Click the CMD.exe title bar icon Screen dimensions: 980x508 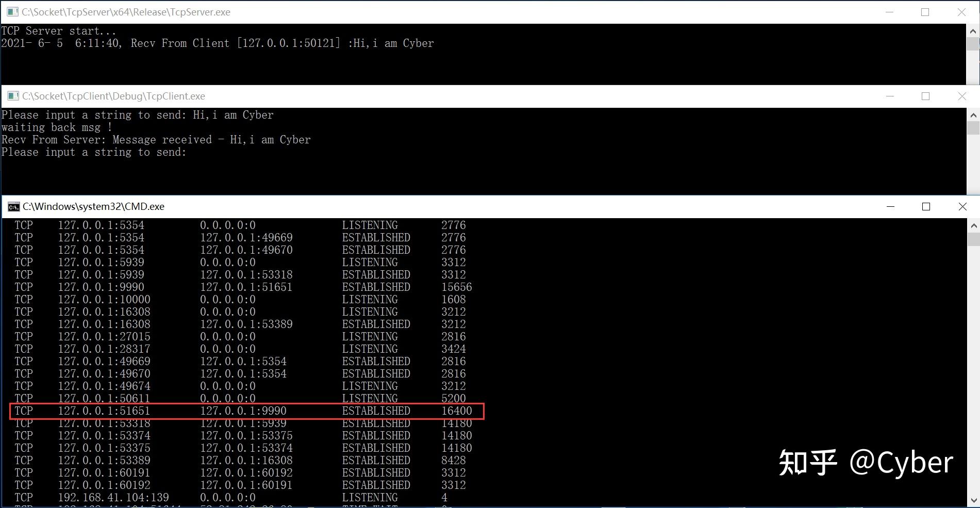(x=12, y=206)
